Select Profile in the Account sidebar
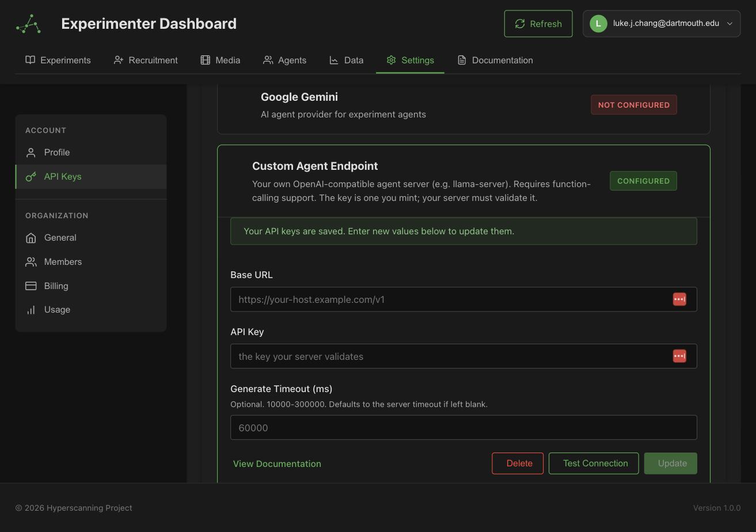The height and width of the screenshot is (532, 756). [x=91, y=153]
